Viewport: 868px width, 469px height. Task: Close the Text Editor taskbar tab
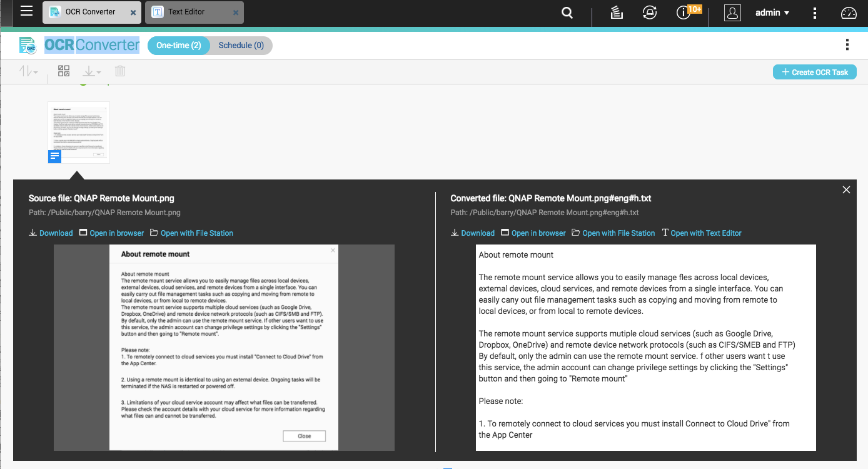[235, 13]
